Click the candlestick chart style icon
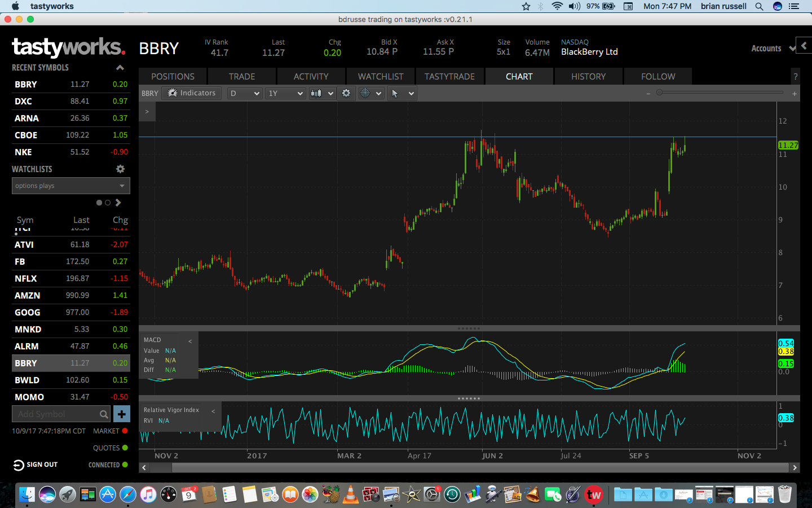The image size is (812, 508). (x=316, y=93)
